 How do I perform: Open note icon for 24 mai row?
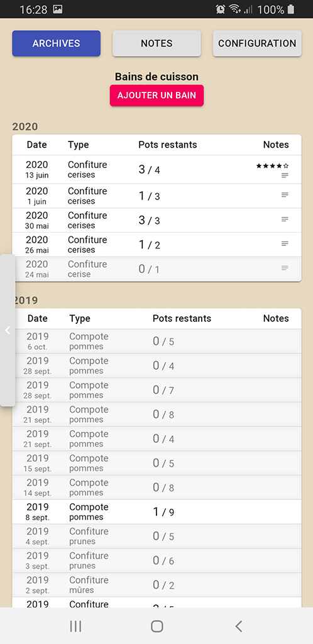(285, 268)
